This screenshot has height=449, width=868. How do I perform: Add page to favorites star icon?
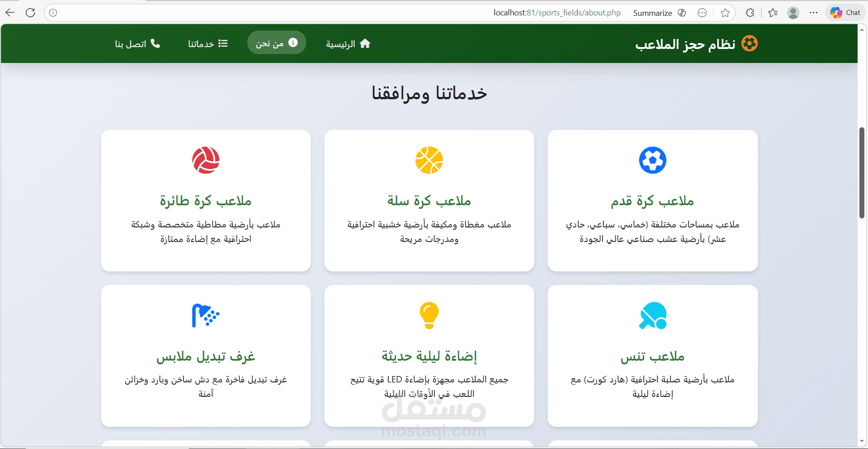point(725,13)
